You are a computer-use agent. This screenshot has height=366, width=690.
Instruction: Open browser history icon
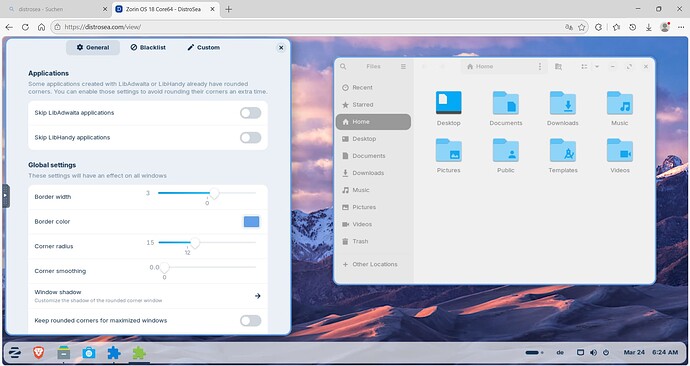632,27
